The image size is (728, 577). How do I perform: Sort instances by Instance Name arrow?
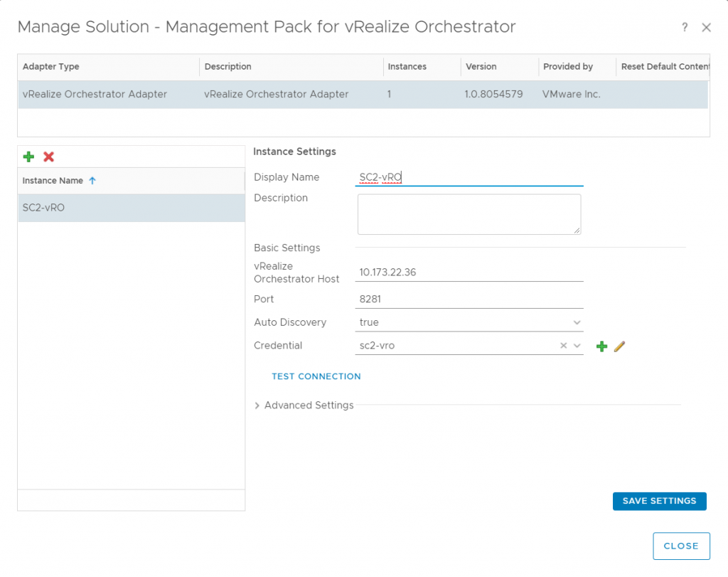coord(92,181)
